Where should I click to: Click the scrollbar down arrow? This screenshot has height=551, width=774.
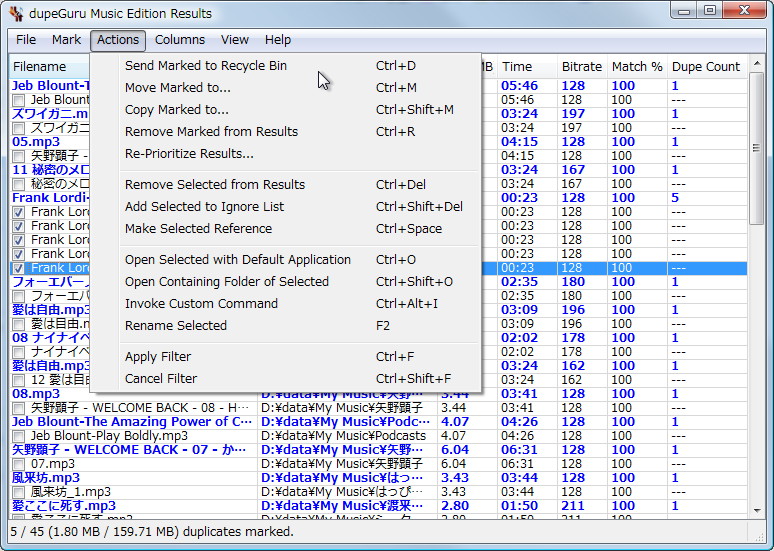(x=756, y=511)
